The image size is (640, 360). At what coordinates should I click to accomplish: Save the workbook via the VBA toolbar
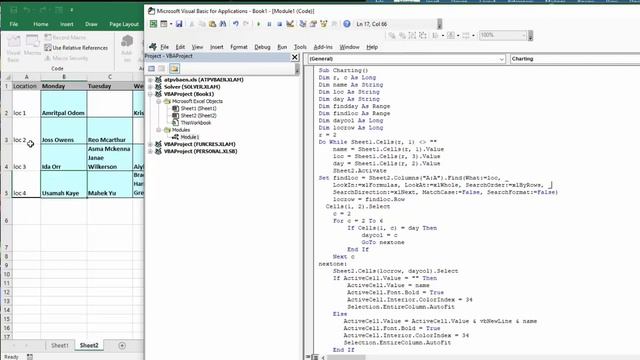[179, 24]
